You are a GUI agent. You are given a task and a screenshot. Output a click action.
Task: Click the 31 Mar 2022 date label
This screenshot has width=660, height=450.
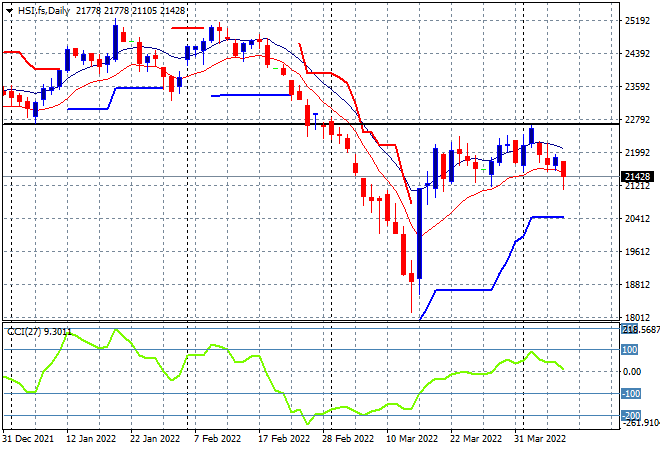click(x=540, y=439)
